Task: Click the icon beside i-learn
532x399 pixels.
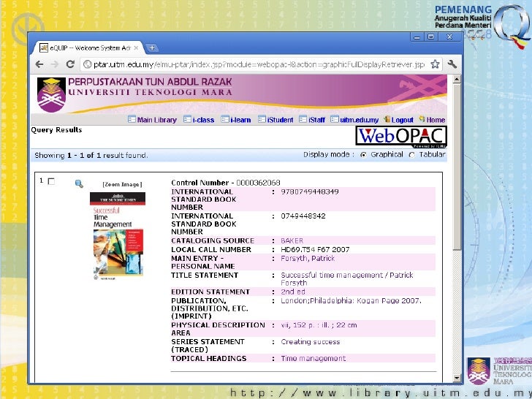Action: (x=224, y=119)
